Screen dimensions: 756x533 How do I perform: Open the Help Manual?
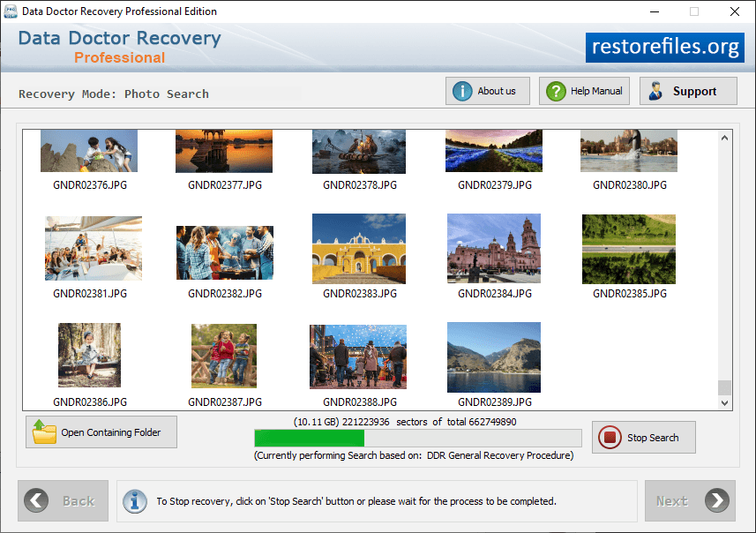point(584,91)
